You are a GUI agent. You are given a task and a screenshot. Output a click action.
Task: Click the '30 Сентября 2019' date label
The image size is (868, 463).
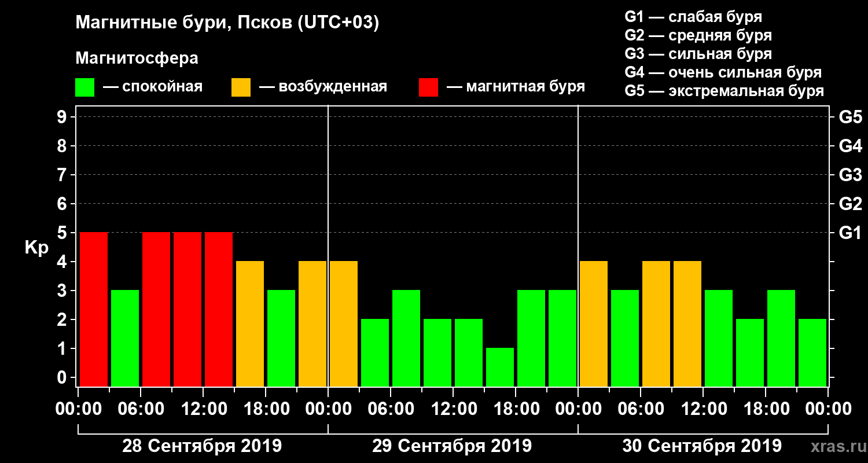tap(702, 446)
